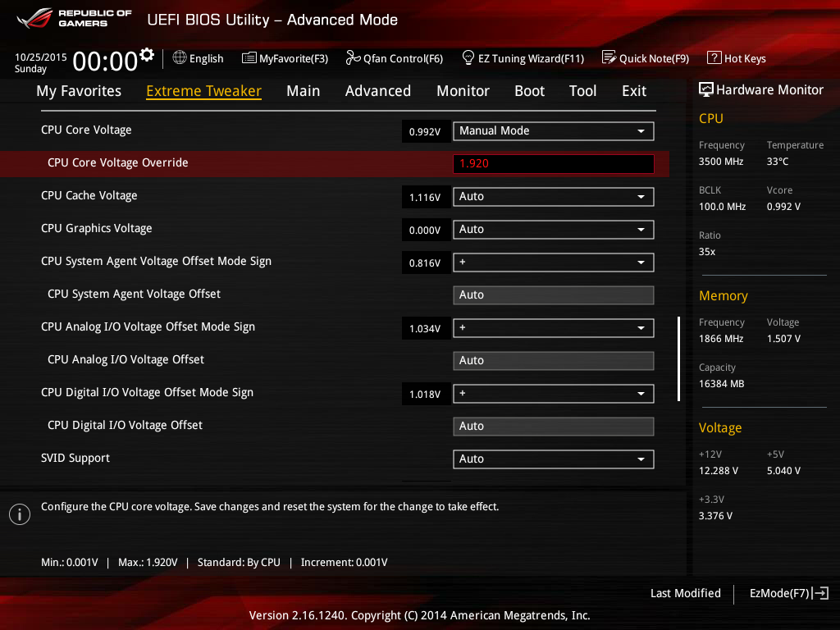This screenshot has height=630, width=840.
Task: Click the EzMode exit arrow icon
Action: point(820,593)
